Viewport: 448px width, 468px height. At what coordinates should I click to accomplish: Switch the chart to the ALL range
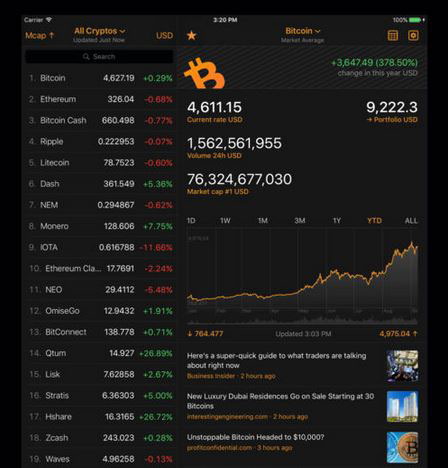411,221
